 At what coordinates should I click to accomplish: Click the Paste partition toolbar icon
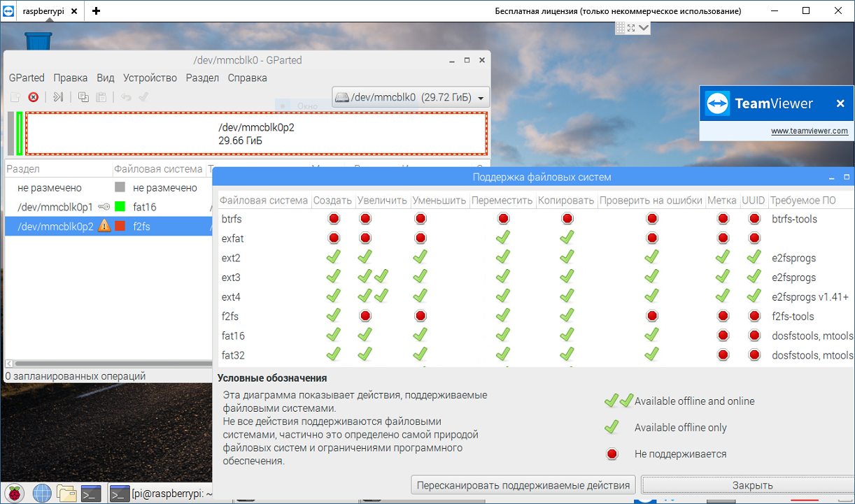point(101,97)
